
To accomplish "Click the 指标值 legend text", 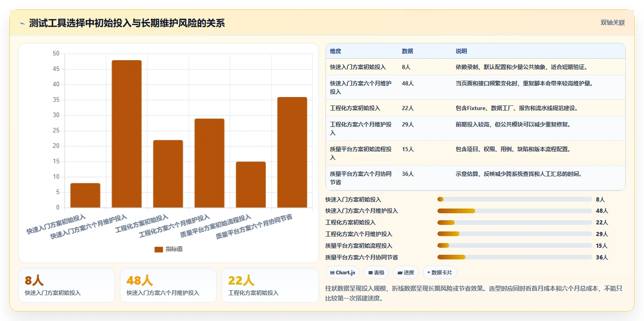I will tap(174, 249).
